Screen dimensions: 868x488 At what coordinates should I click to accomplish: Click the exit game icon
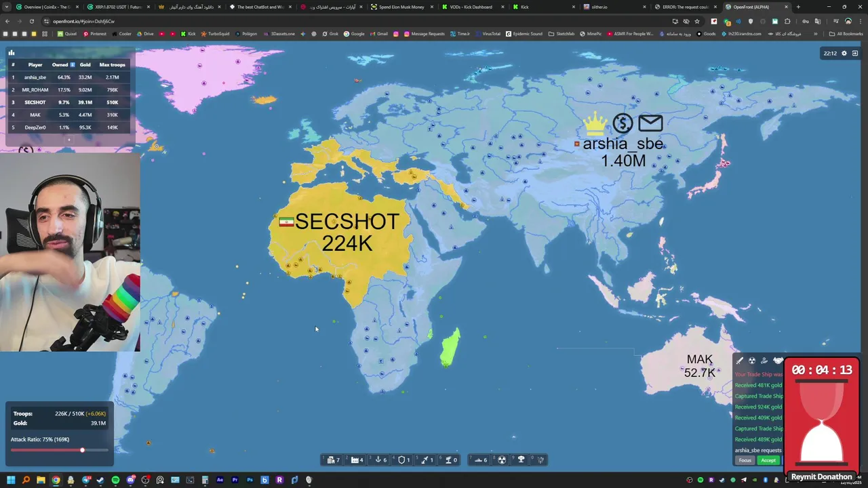(x=855, y=54)
